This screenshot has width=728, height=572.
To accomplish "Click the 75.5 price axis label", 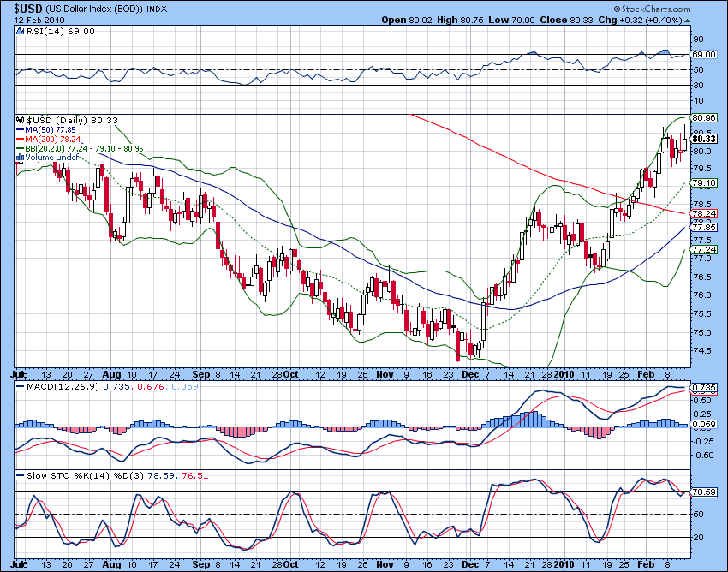I will 701,314.
